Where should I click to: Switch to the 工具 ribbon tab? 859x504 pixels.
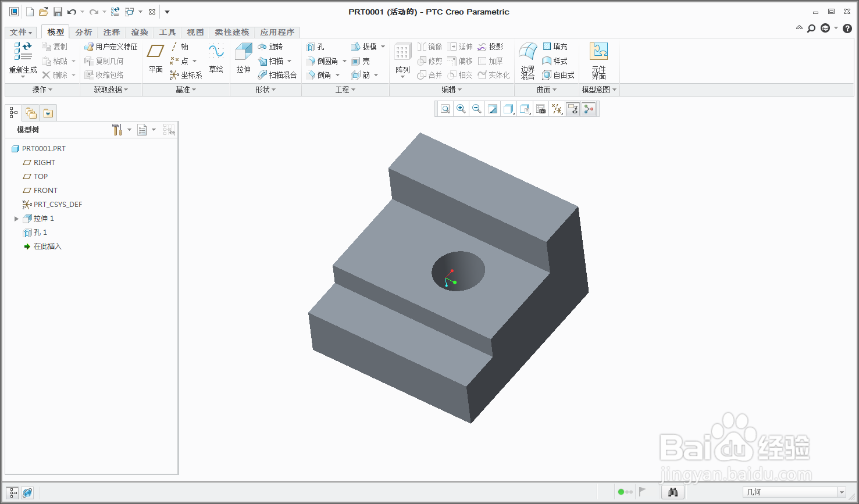(x=167, y=32)
